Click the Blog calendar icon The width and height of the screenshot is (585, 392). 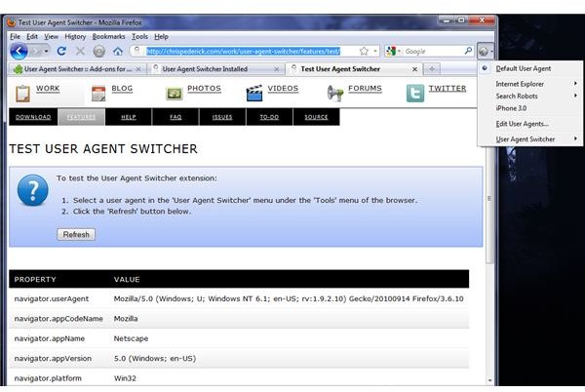[98, 94]
